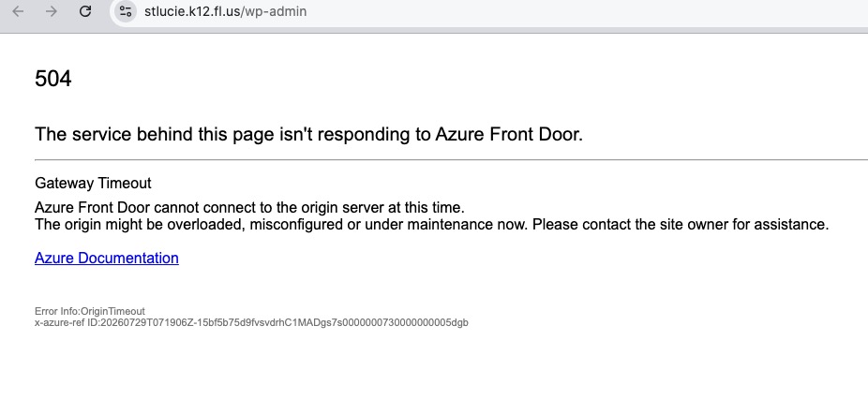
Task: Click the 'isn't responding to Azure Front Door' heading
Action: 309,135
